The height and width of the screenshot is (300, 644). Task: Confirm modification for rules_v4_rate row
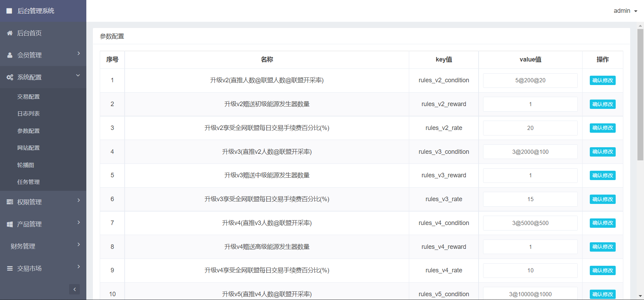tap(603, 271)
